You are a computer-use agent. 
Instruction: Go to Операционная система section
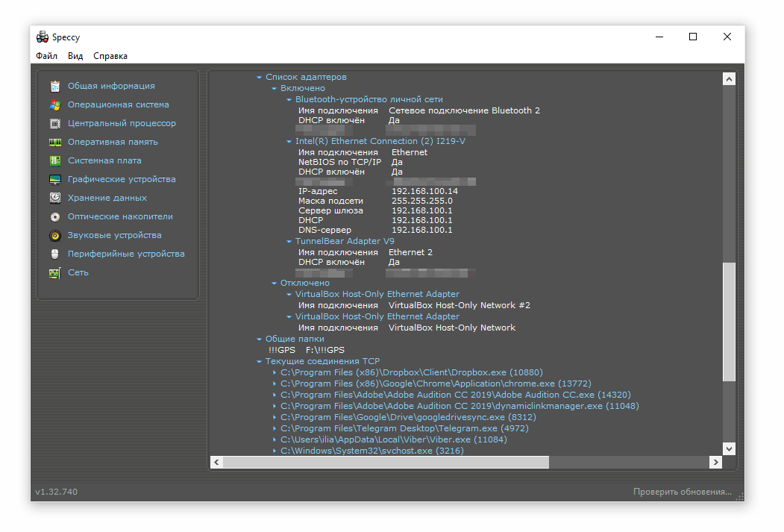click(x=118, y=104)
